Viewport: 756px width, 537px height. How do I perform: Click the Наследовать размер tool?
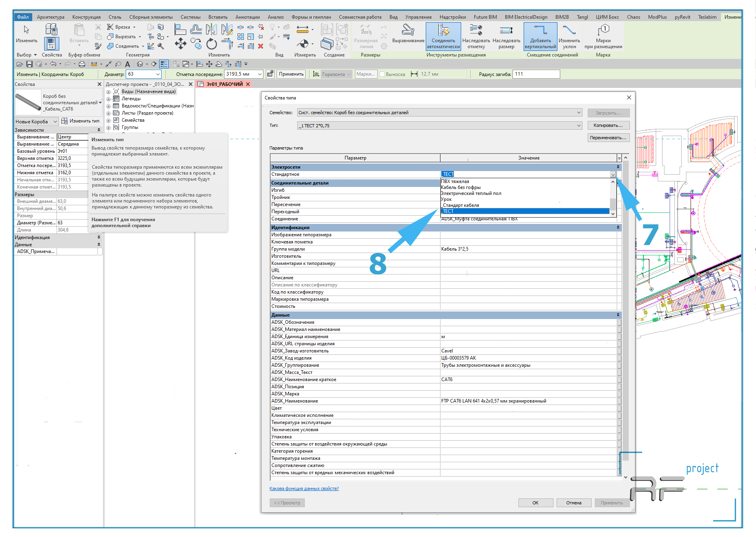pos(506,36)
